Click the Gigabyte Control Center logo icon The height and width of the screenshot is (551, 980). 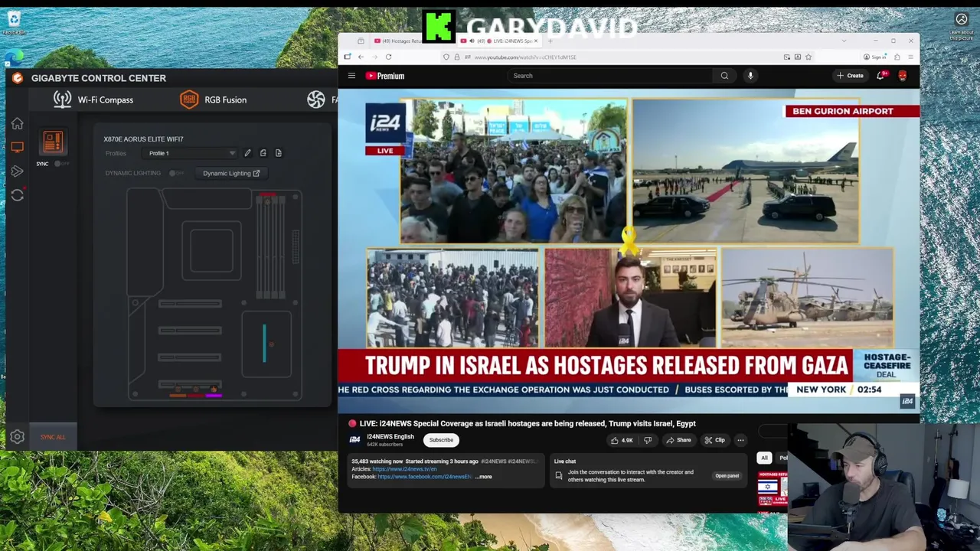(x=18, y=78)
